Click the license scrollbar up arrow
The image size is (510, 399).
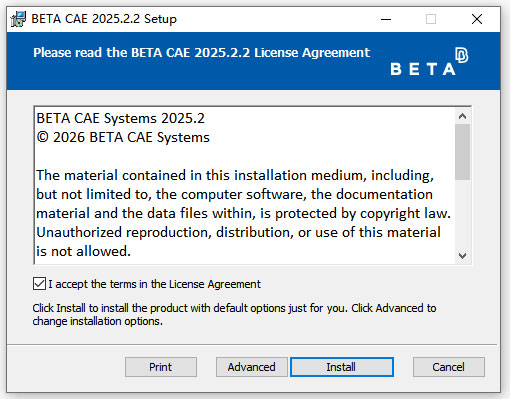(x=462, y=116)
